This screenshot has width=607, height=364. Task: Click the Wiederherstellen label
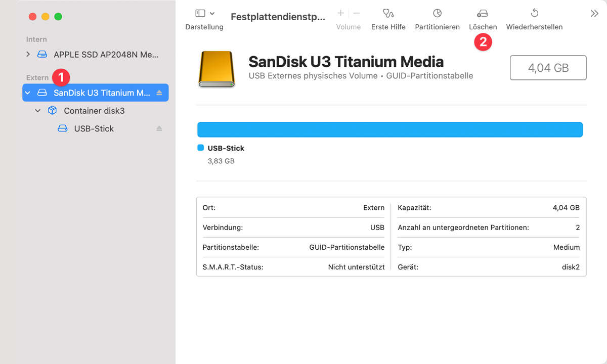pos(534,27)
